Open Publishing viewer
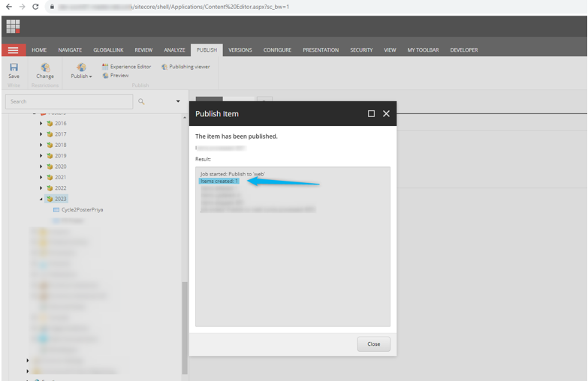The height and width of the screenshot is (381, 588). 185,67
